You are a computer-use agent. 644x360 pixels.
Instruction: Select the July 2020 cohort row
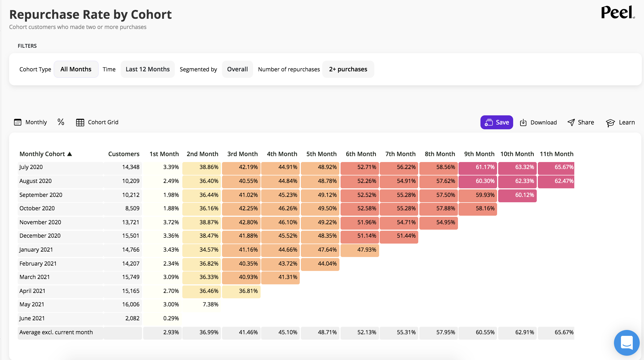click(x=31, y=167)
